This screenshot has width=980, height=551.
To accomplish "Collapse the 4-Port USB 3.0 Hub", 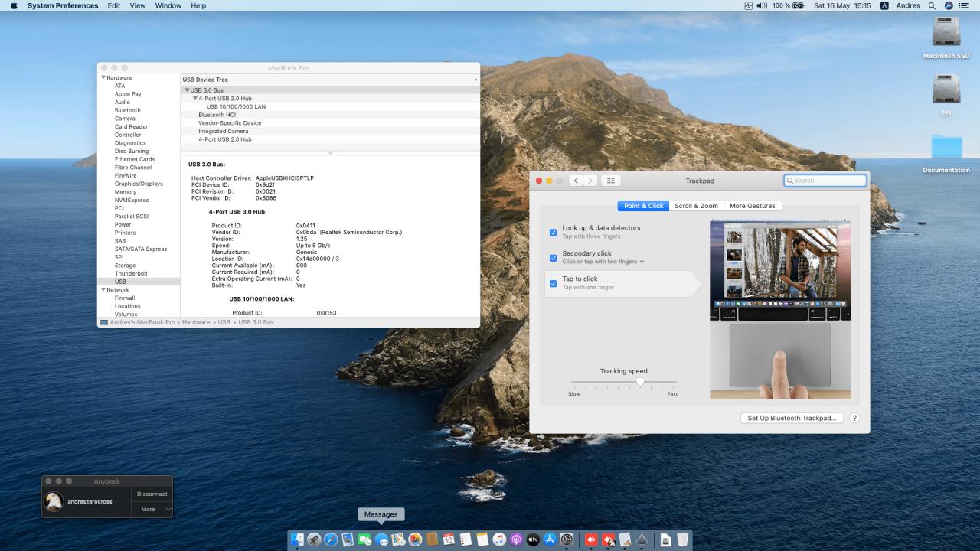I will tap(194, 99).
